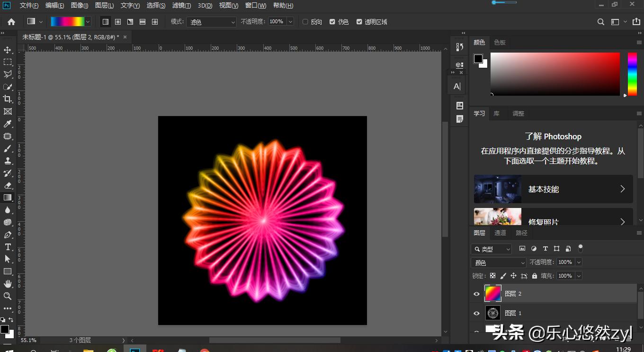Expand the gradient preset picker arrow
The image size is (644, 352).
tap(88, 22)
